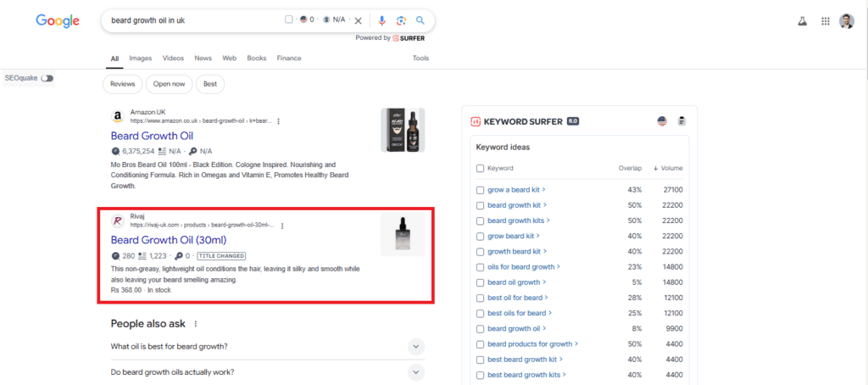Tick the 'best oil for beard' checkbox
The width and height of the screenshot is (868, 385).
(481, 298)
